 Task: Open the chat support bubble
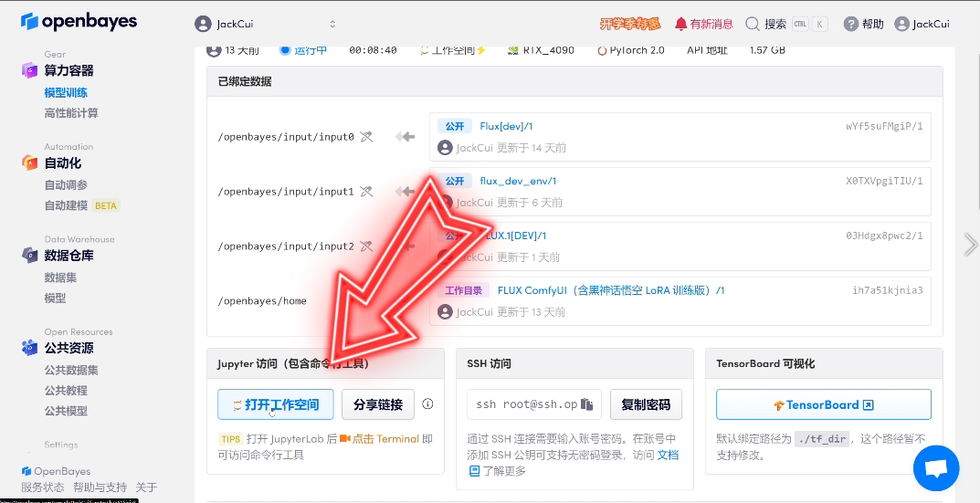(935, 468)
